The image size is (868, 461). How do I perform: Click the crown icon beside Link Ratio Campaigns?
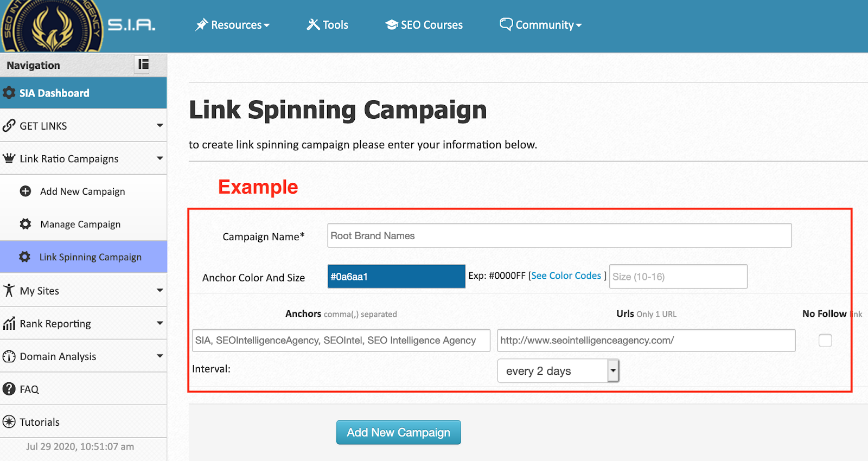(x=9, y=158)
